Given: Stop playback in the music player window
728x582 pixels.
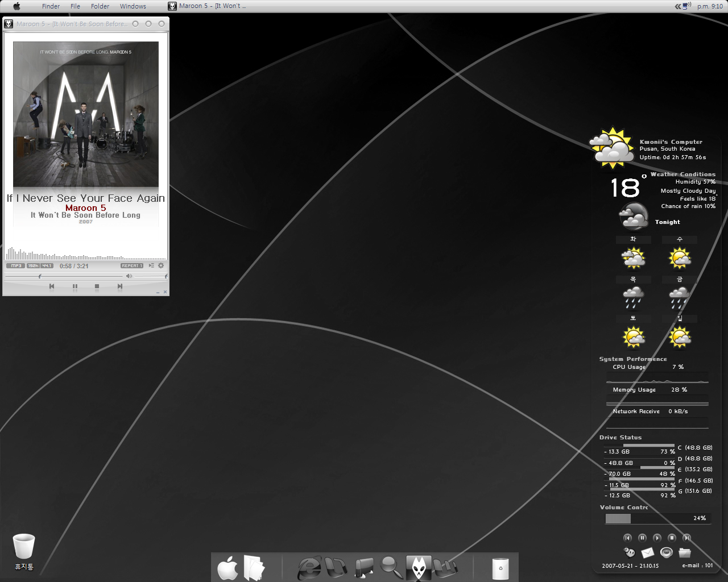Looking at the screenshot, I should 97,286.
